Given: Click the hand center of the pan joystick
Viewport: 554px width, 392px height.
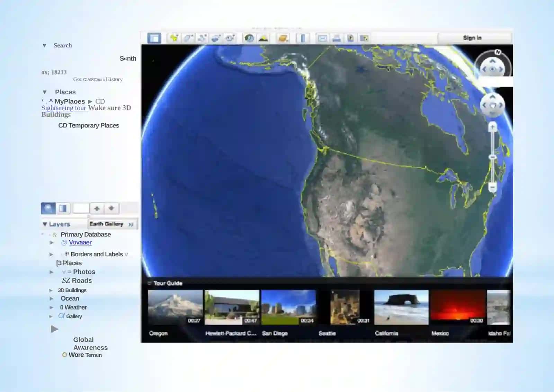Looking at the screenshot, I should [492, 105].
